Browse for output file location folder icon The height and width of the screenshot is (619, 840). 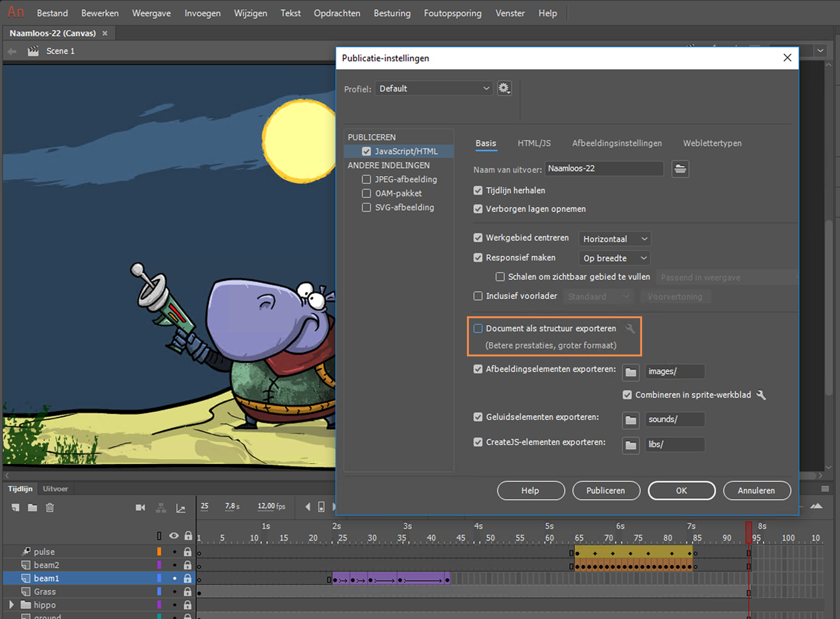point(680,169)
